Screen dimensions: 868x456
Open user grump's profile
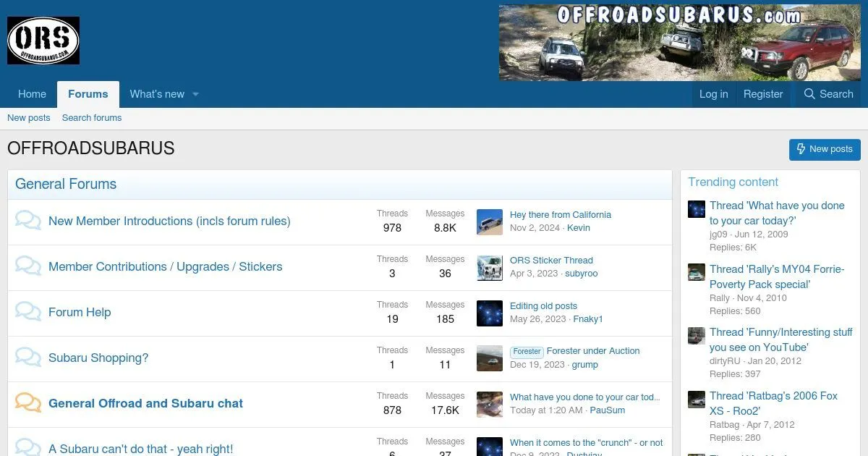pyautogui.click(x=585, y=365)
